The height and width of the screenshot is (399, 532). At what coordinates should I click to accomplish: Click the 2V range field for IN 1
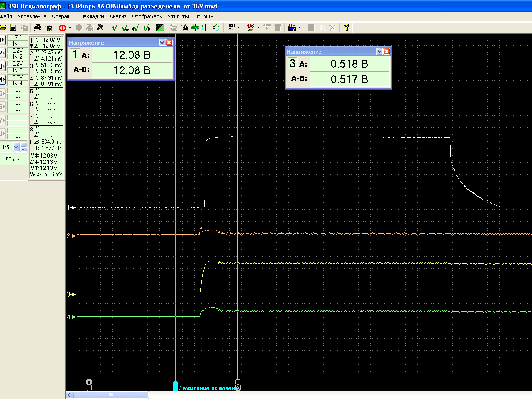coord(17,37)
